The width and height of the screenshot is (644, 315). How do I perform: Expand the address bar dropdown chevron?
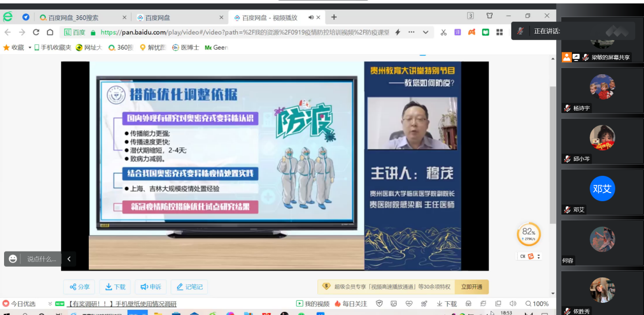click(426, 32)
